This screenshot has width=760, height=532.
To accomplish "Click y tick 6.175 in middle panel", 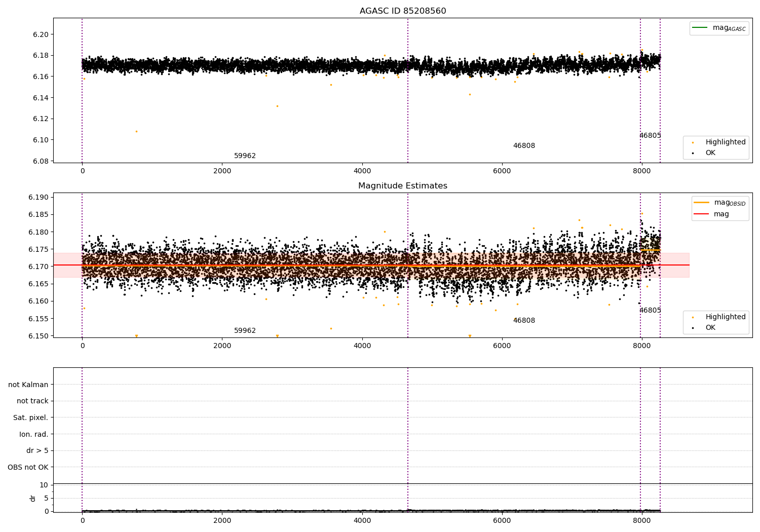I will pyautogui.click(x=39, y=250).
